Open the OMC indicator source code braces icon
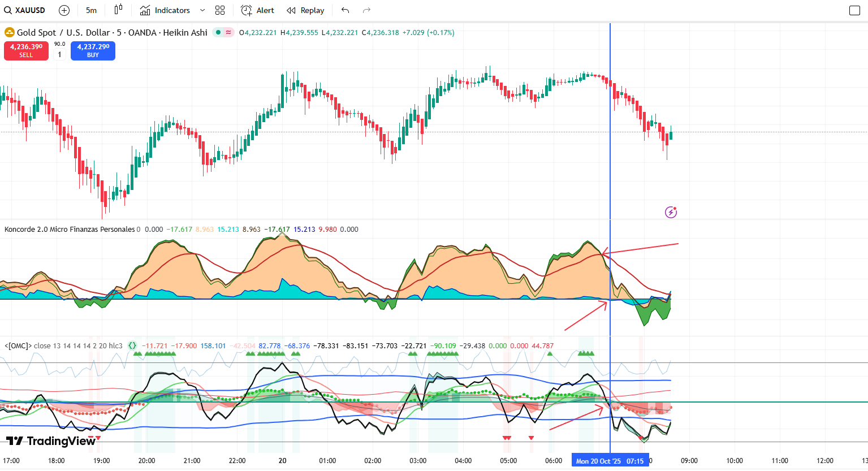This screenshot has width=868, height=471. click(x=132, y=345)
